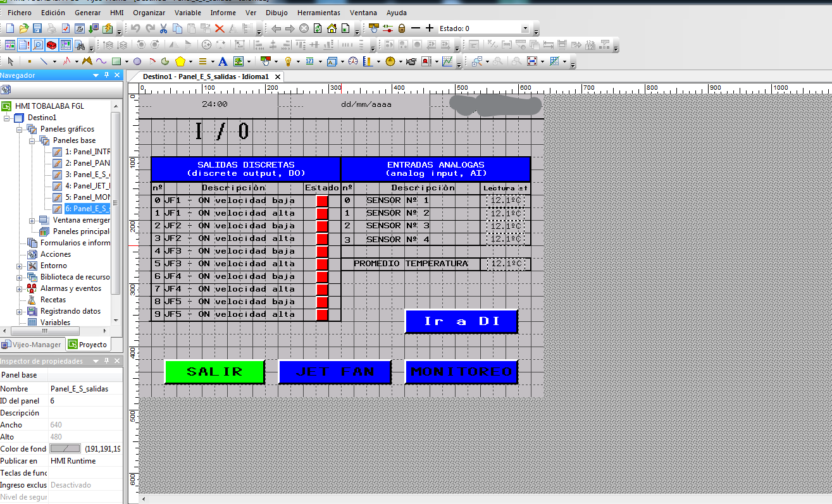Click the light bulb lamp tool
This screenshot has height=504, width=832.
tap(288, 61)
